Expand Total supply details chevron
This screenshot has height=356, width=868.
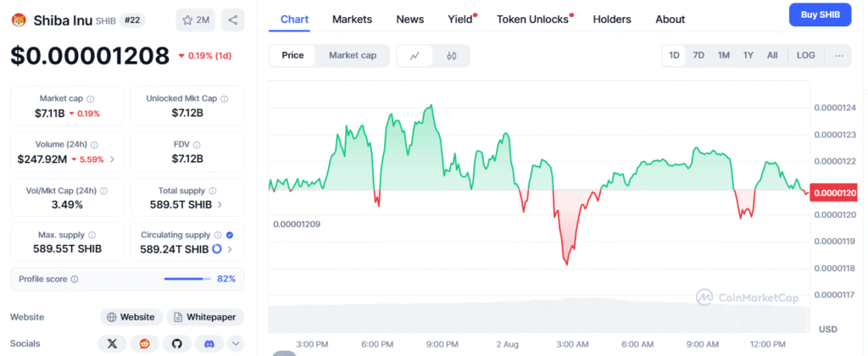pos(220,204)
